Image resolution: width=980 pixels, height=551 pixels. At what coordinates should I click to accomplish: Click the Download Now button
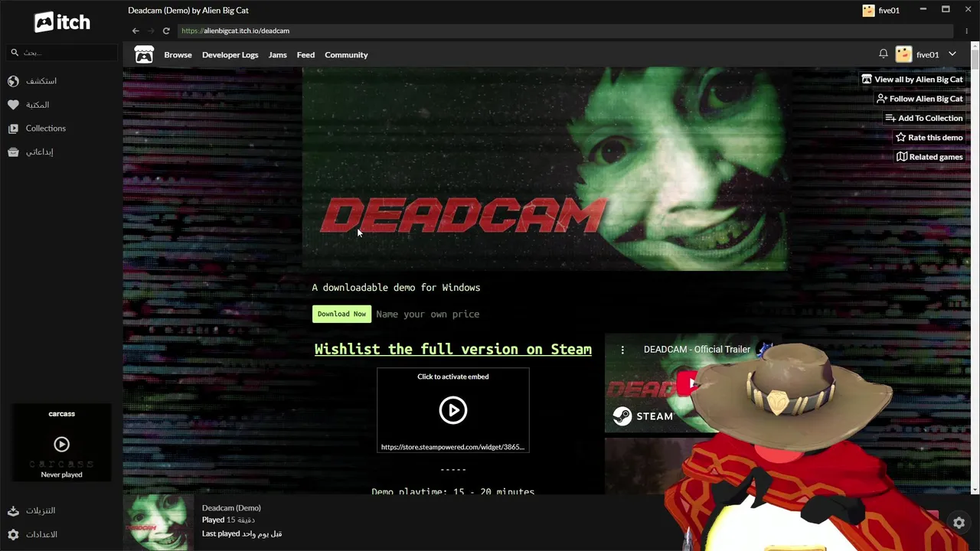[341, 314]
